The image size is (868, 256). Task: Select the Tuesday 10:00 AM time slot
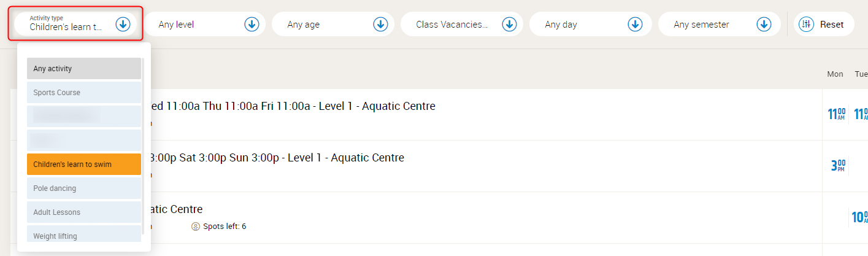[x=860, y=217]
